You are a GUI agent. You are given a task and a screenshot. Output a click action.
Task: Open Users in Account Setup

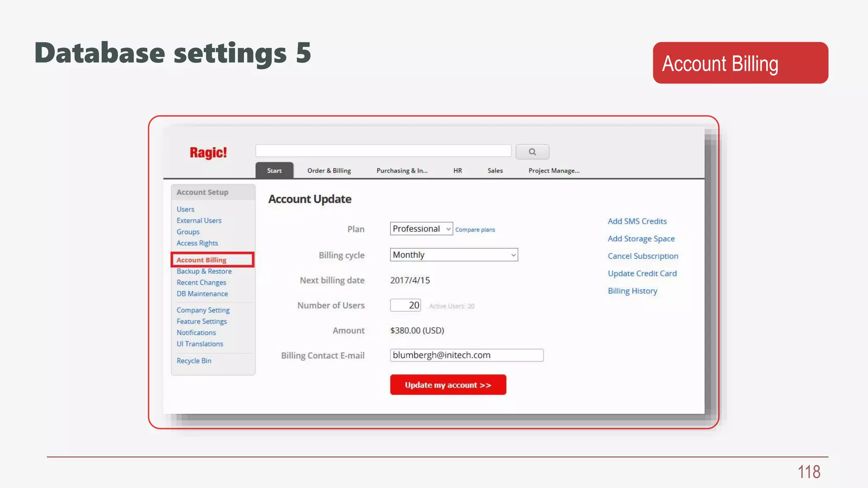pos(186,209)
